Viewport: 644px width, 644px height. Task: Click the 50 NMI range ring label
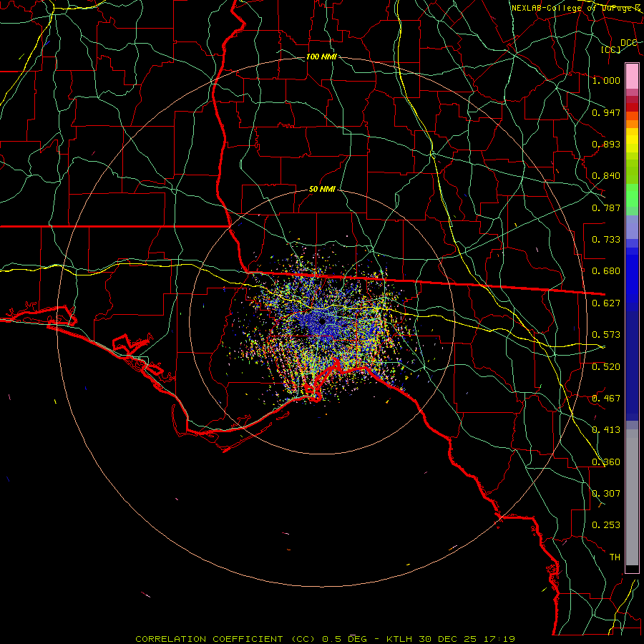(322, 190)
